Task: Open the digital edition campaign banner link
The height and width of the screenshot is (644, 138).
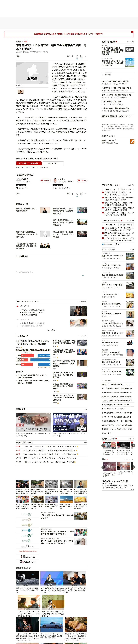Action: [x=69, y=34]
